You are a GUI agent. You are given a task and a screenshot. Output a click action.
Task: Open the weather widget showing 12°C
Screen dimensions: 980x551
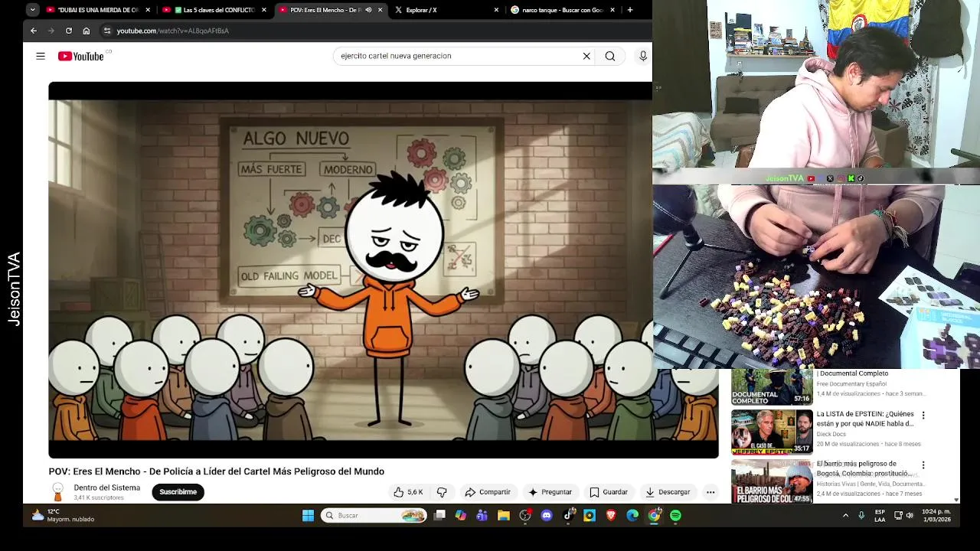click(x=63, y=516)
